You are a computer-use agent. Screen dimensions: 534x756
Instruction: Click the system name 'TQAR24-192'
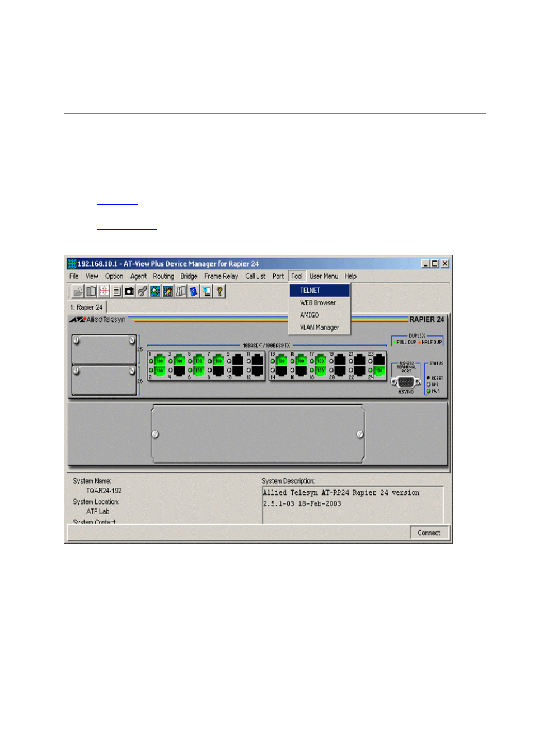coord(104,491)
